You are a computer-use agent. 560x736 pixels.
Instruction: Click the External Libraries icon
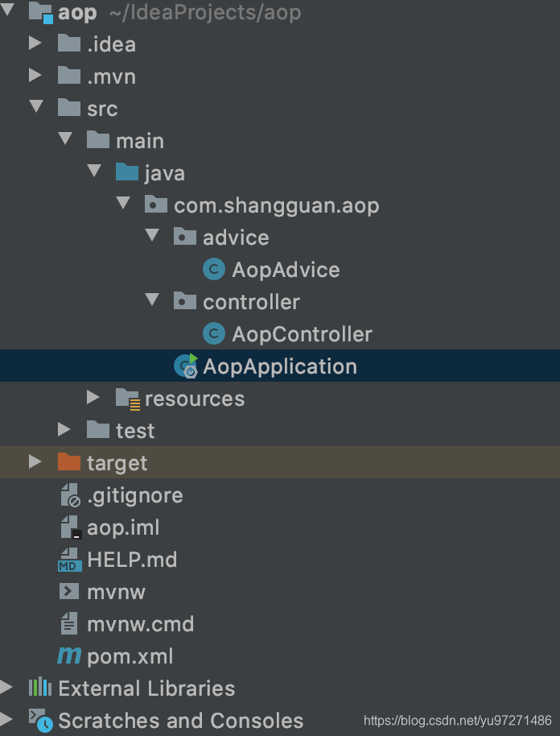(40, 688)
